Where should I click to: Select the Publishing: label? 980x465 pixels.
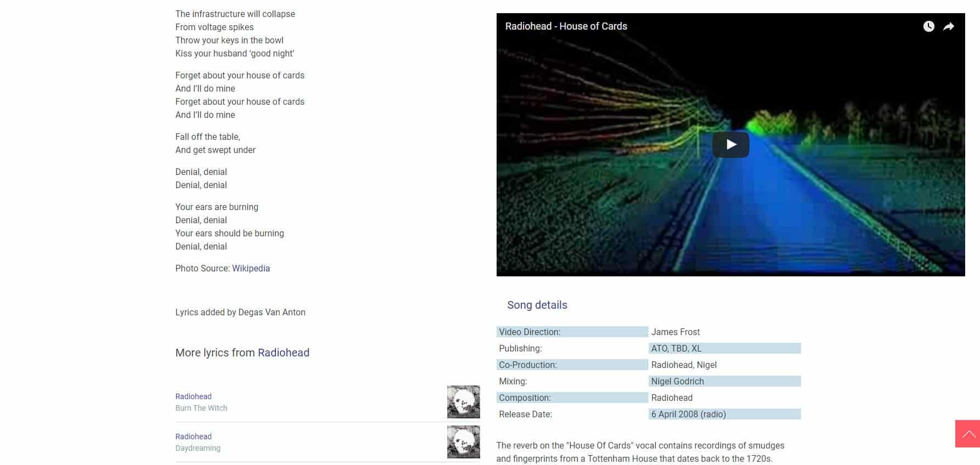pos(520,348)
